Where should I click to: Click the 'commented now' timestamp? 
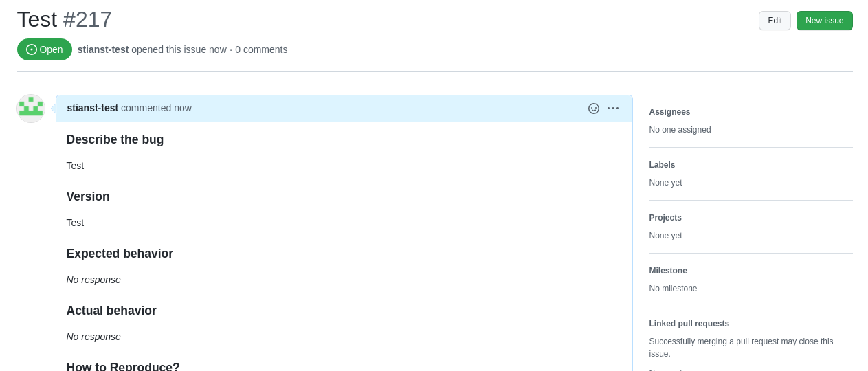point(156,108)
